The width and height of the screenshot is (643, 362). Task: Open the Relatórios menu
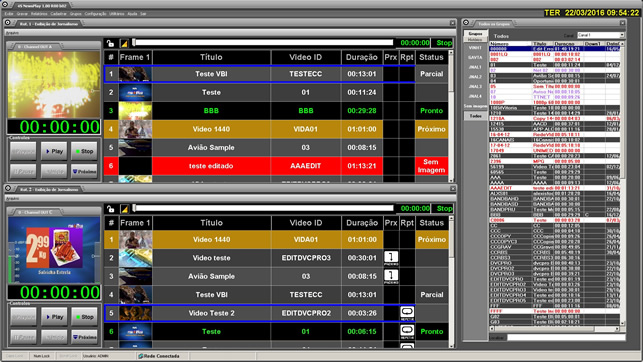[39, 14]
